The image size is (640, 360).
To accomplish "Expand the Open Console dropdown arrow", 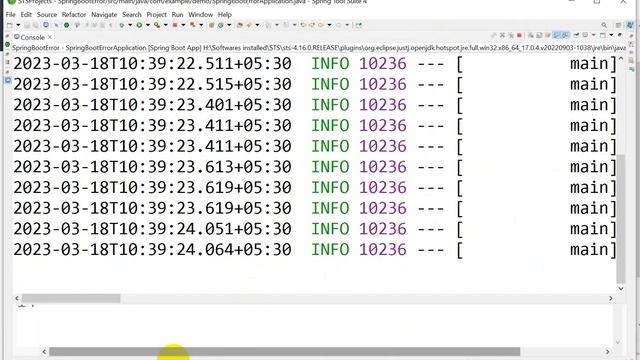I will (611, 36).
